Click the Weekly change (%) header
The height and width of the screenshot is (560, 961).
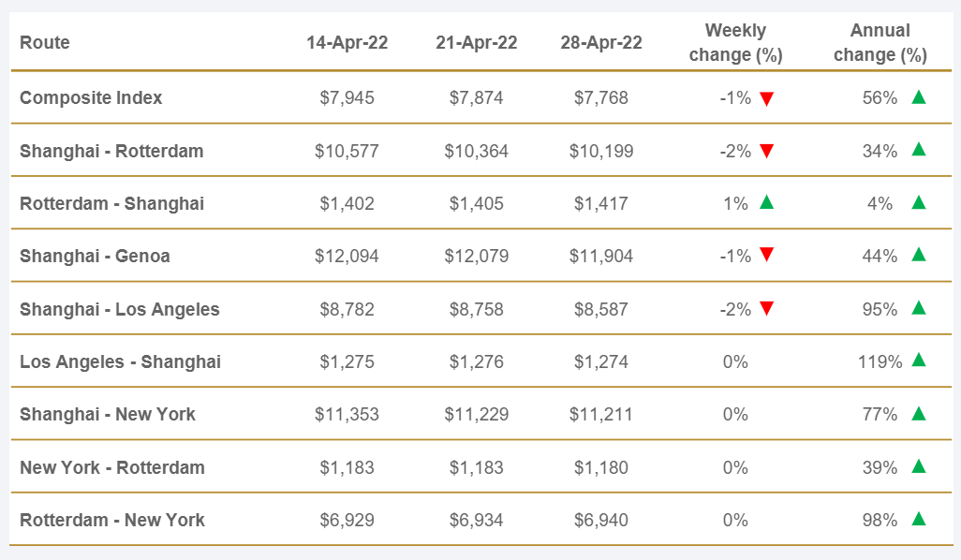[x=735, y=43]
